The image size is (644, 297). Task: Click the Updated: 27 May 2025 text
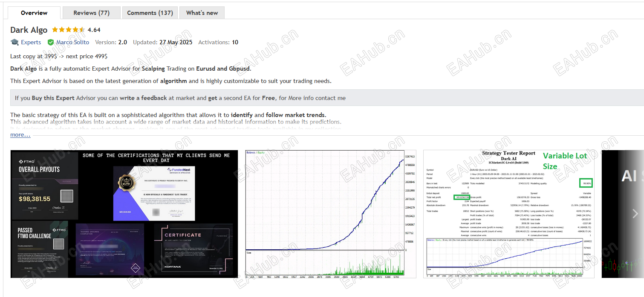(162, 42)
